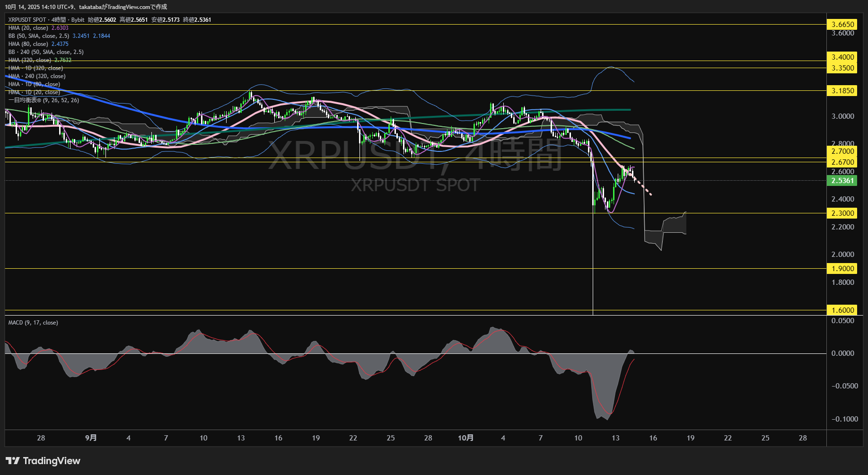Click the yellow 1.9000 price level label
Screen dimensions: 868x475
click(x=842, y=269)
